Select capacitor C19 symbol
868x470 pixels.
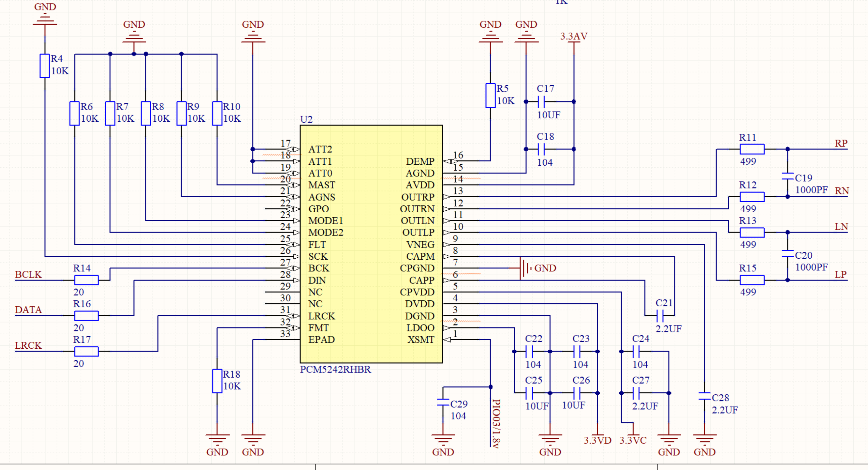787,176
